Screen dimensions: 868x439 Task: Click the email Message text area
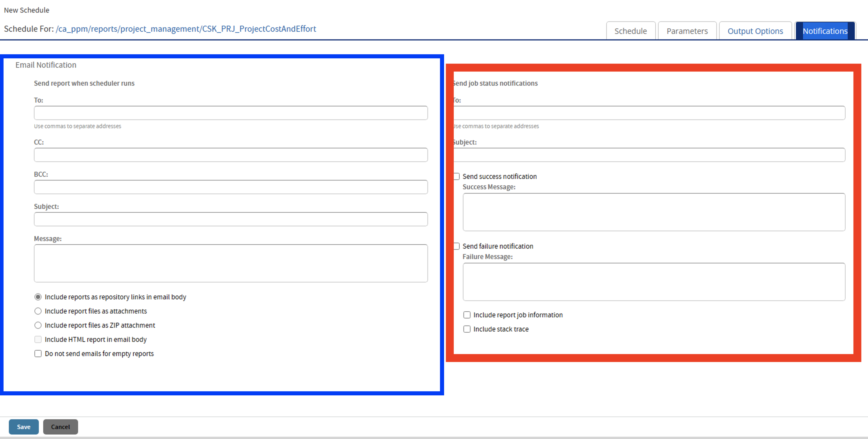click(x=230, y=263)
